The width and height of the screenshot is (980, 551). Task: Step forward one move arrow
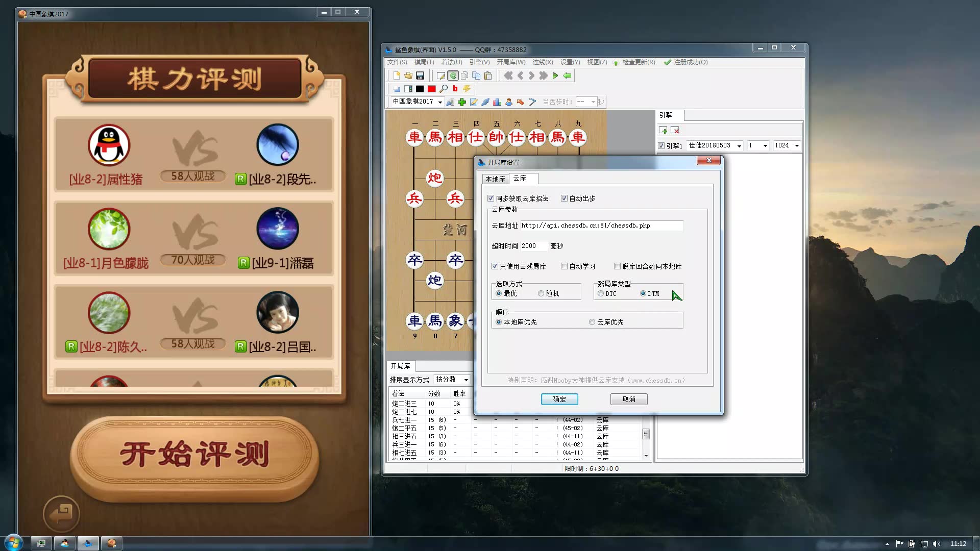point(532,76)
